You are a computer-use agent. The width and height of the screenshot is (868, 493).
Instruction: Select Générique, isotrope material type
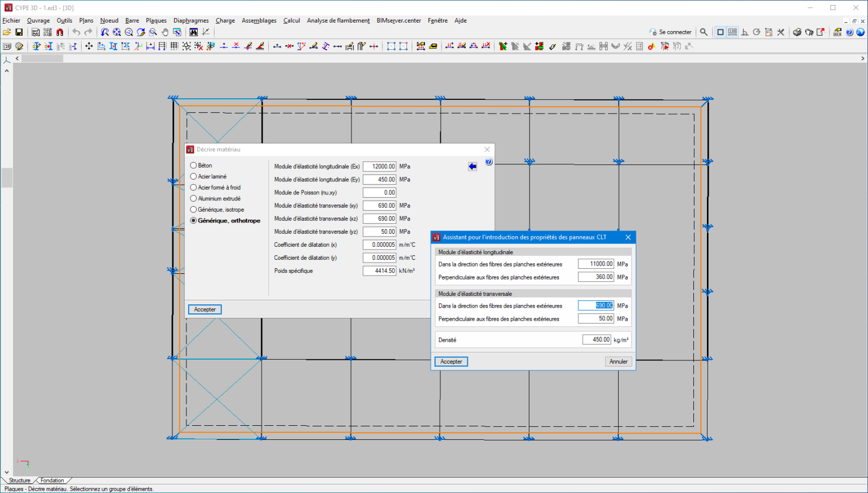tap(194, 210)
